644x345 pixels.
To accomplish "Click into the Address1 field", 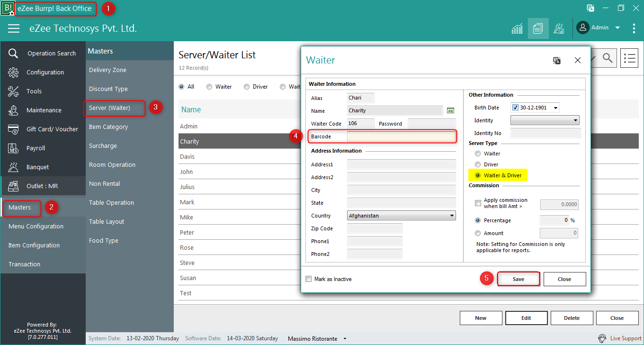I will click(402, 164).
